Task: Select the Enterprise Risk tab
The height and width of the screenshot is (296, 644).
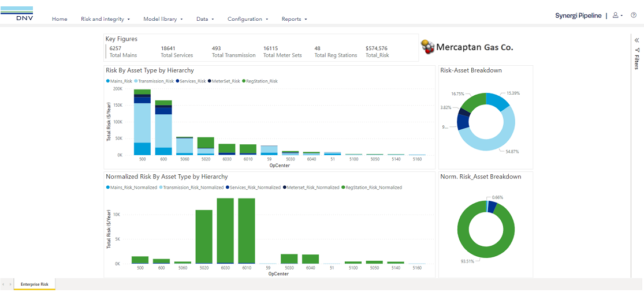Action: (x=35, y=284)
